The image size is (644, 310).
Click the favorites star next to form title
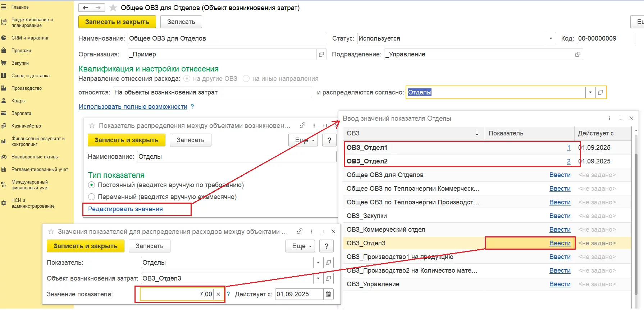point(113,8)
